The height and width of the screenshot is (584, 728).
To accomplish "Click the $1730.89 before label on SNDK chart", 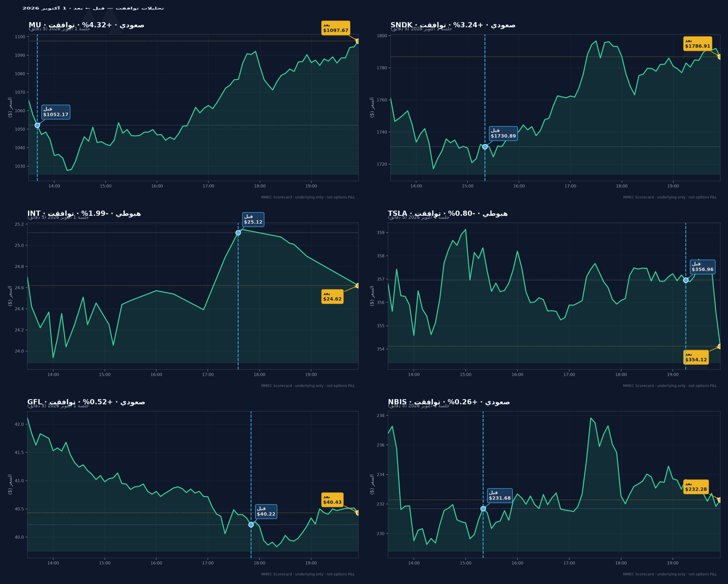I will 503,133.
